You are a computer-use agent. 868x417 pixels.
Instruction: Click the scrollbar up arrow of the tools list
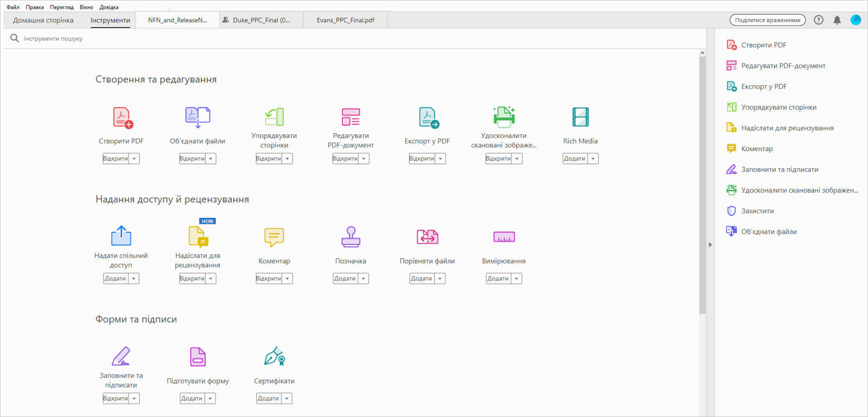[x=703, y=53]
